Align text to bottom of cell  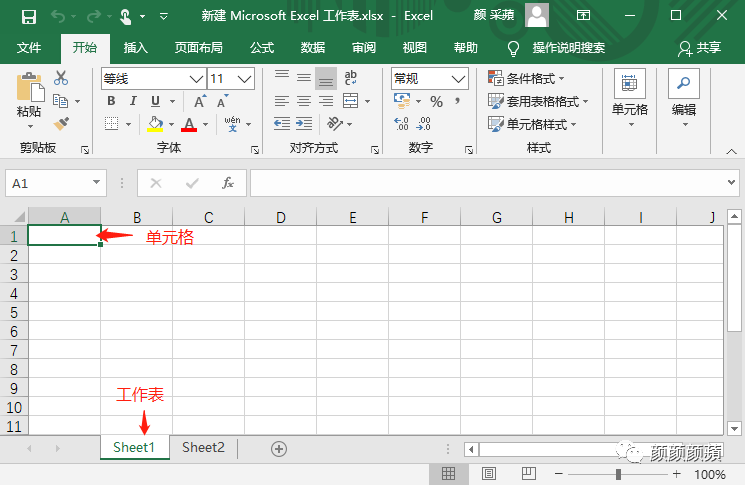326,78
